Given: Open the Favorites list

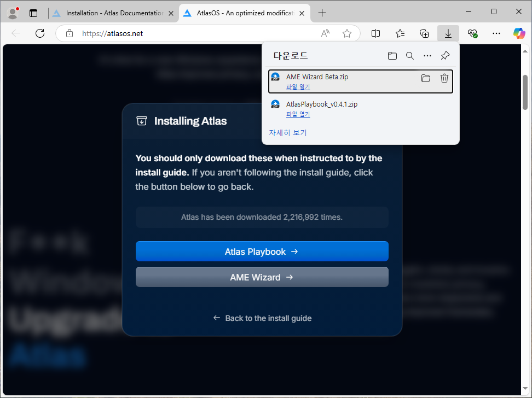Looking at the screenshot, I should [400, 33].
